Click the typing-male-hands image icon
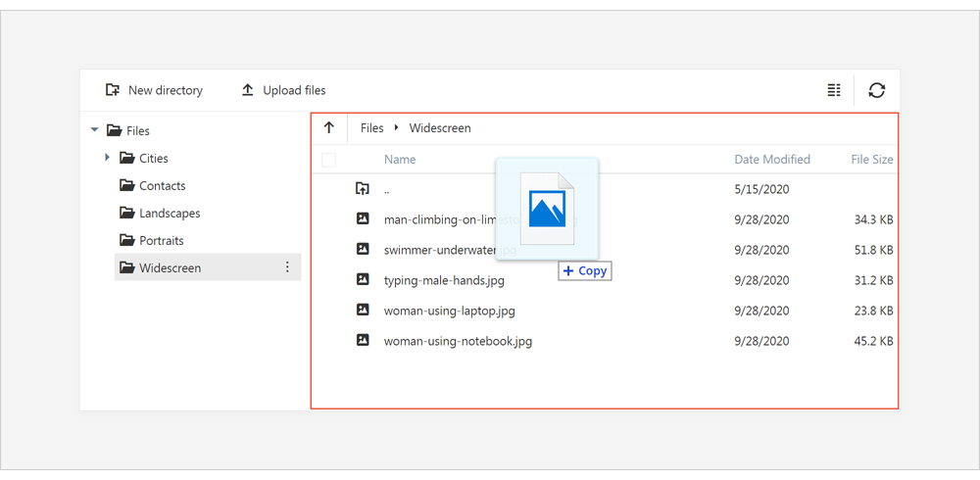Image resolution: width=980 pixels, height=480 pixels. tap(363, 279)
